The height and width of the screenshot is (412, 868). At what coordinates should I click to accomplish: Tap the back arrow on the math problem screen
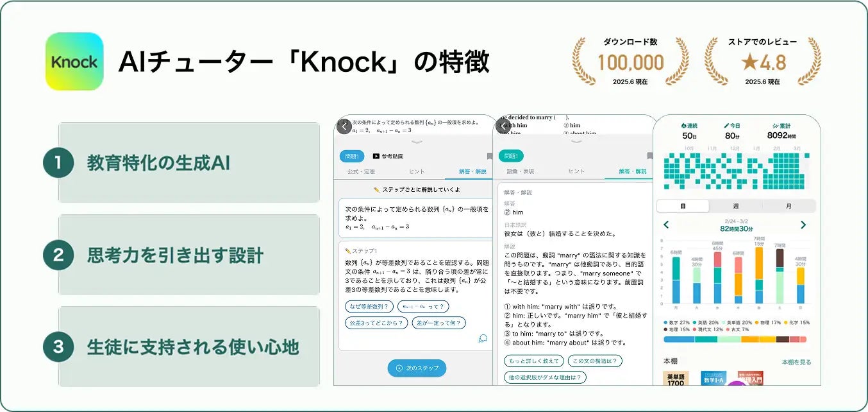pos(344,126)
